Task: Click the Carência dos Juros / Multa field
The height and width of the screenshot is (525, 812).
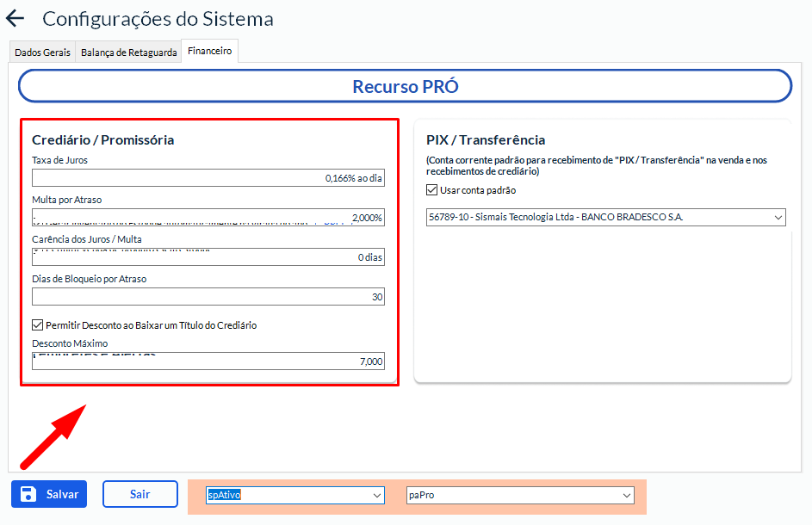Action: tap(208, 257)
